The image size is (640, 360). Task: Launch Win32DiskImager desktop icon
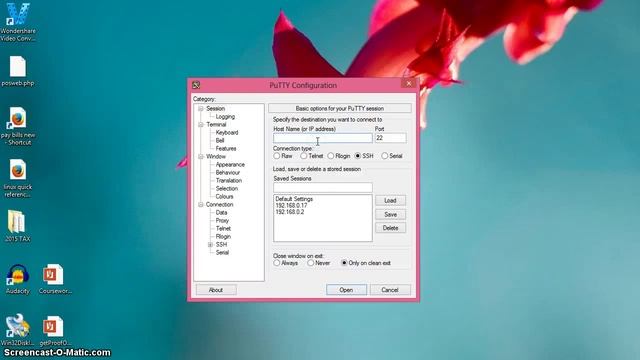pos(18,331)
